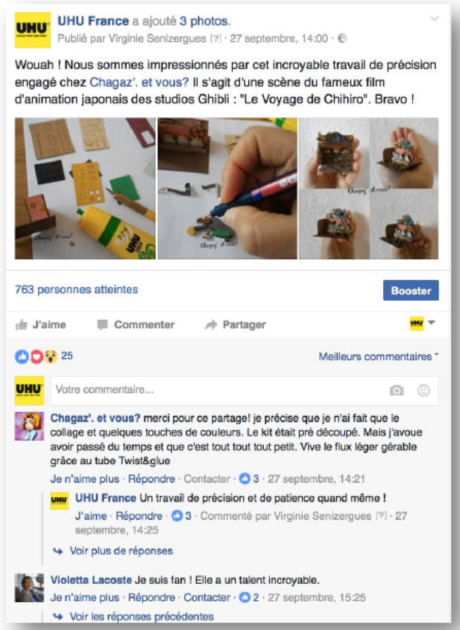The image size is (460, 630).
Task: Click the blue Booster button
Action: tap(411, 290)
